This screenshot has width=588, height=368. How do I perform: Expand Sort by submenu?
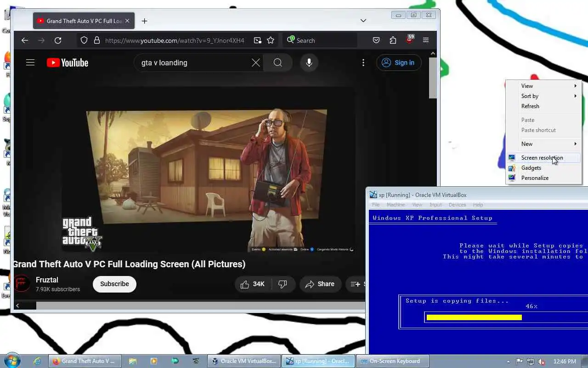click(x=543, y=96)
